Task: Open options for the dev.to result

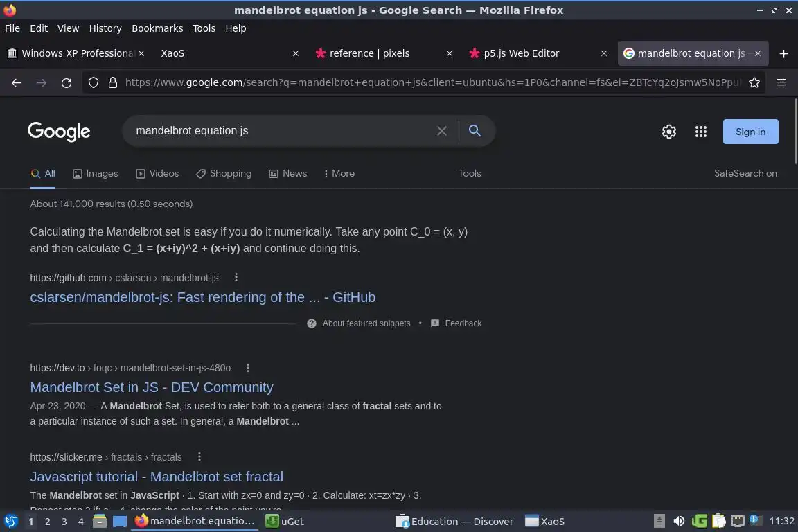Action: click(248, 368)
